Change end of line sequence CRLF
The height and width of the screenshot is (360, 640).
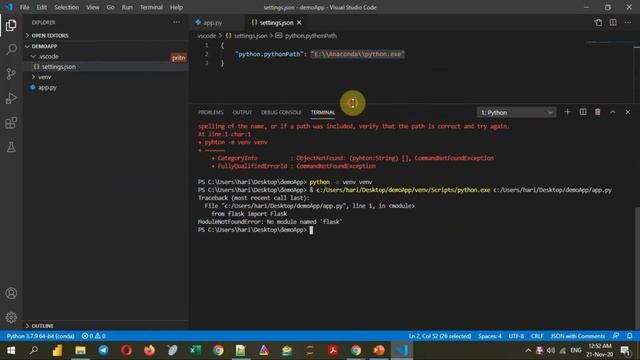pyautogui.click(x=537, y=336)
